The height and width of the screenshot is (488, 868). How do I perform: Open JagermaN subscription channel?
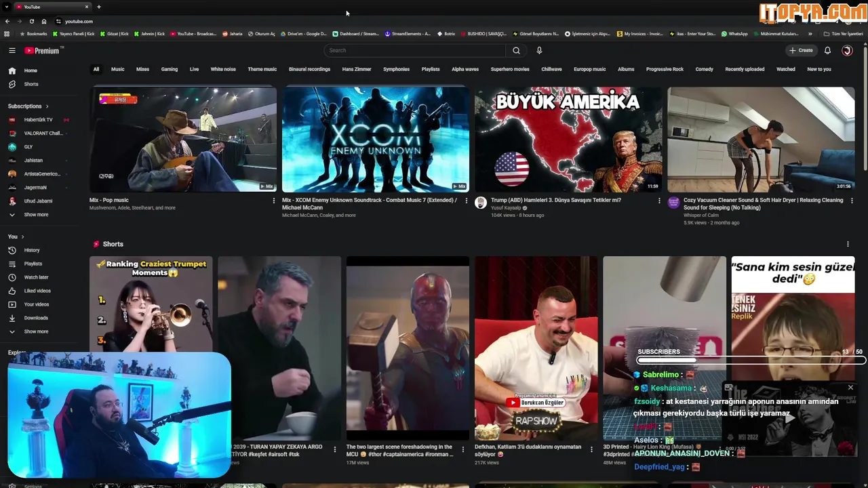[35, 187]
